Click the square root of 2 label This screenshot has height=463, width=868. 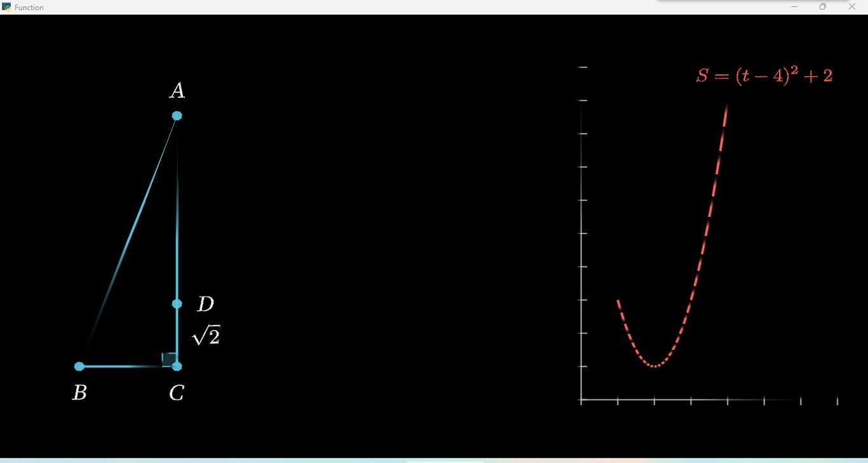[x=207, y=335]
